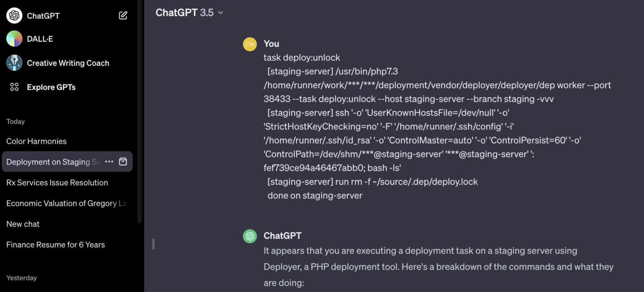Viewport: 644px width, 292px height.
Task: Archive the Deployment on Staging chat
Action: pos(123,162)
